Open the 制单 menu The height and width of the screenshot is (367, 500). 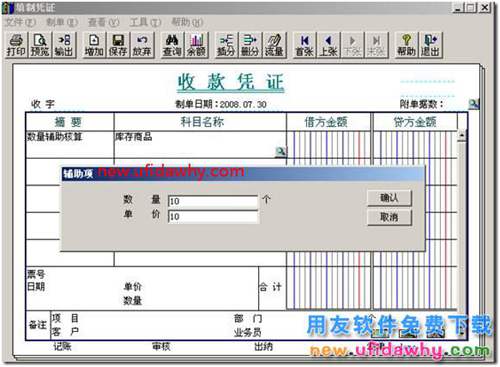[62, 22]
